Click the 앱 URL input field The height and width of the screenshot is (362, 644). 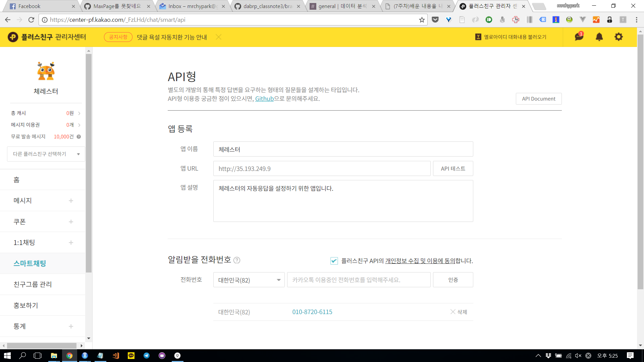click(322, 169)
